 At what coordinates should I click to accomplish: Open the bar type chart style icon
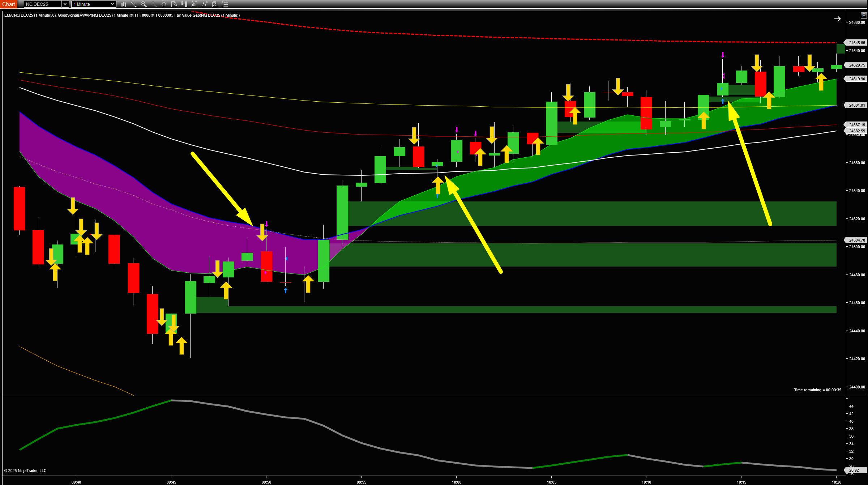point(124,4)
